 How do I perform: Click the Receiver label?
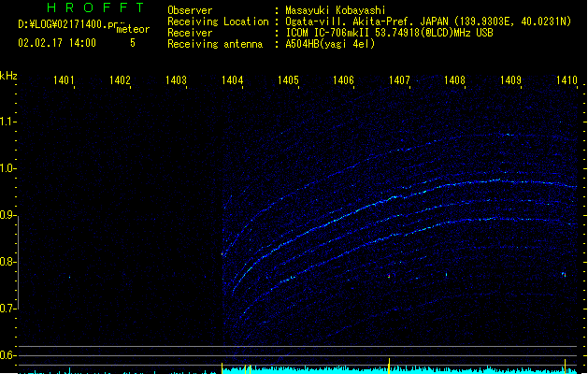(x=190, y=33)
